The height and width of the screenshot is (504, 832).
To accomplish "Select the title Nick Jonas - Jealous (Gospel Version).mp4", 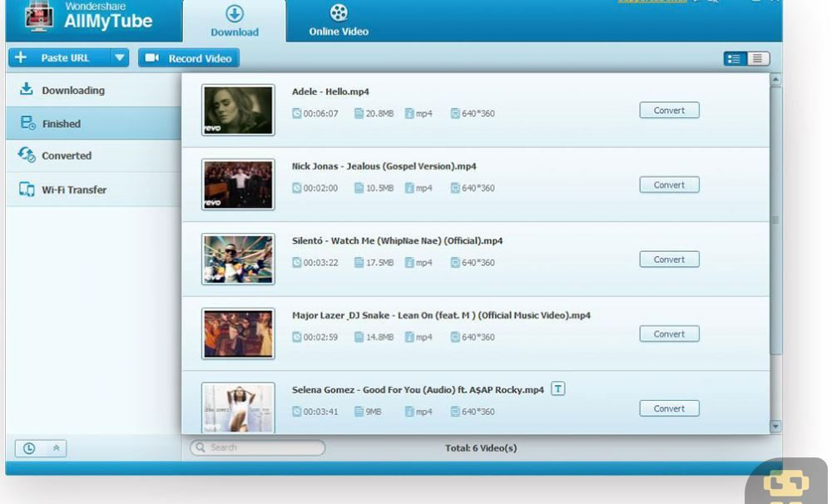I will point(384,166).
